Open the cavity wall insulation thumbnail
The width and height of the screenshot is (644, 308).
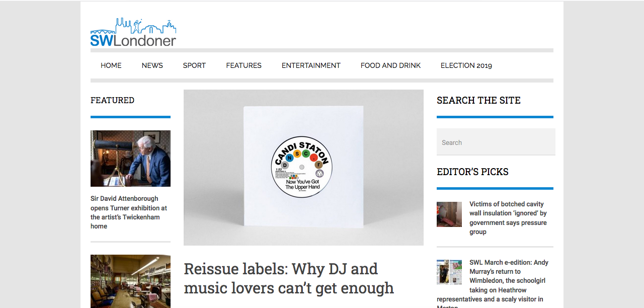pyautogui.click(x=449, y=214)
